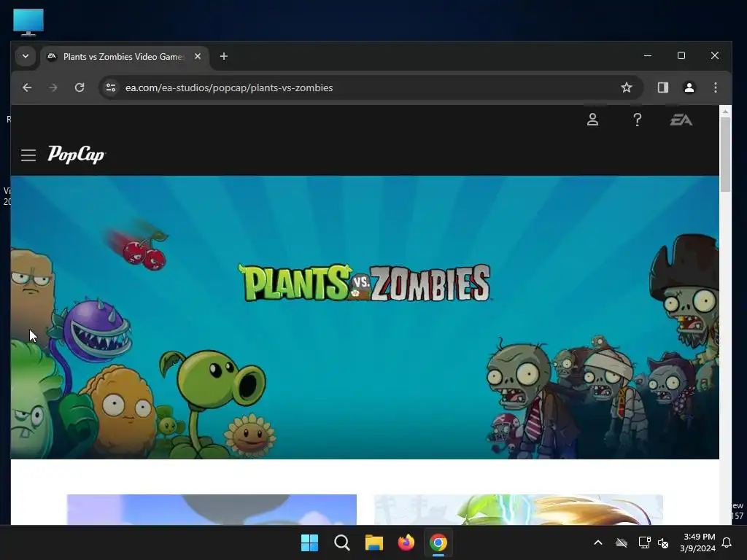This screenshot has width=747, height=560.
Task: Select the This PC desktop icon
Action: point(28,23)
